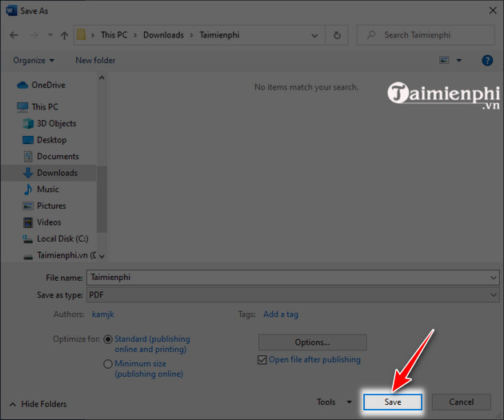Collapse the folder pane with Hide Folders

pos(38,404)
